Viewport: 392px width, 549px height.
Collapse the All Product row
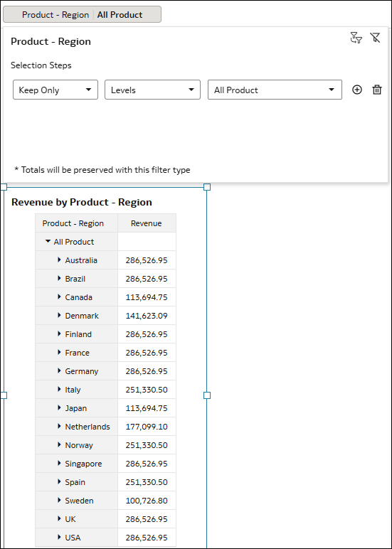(48, 242)
